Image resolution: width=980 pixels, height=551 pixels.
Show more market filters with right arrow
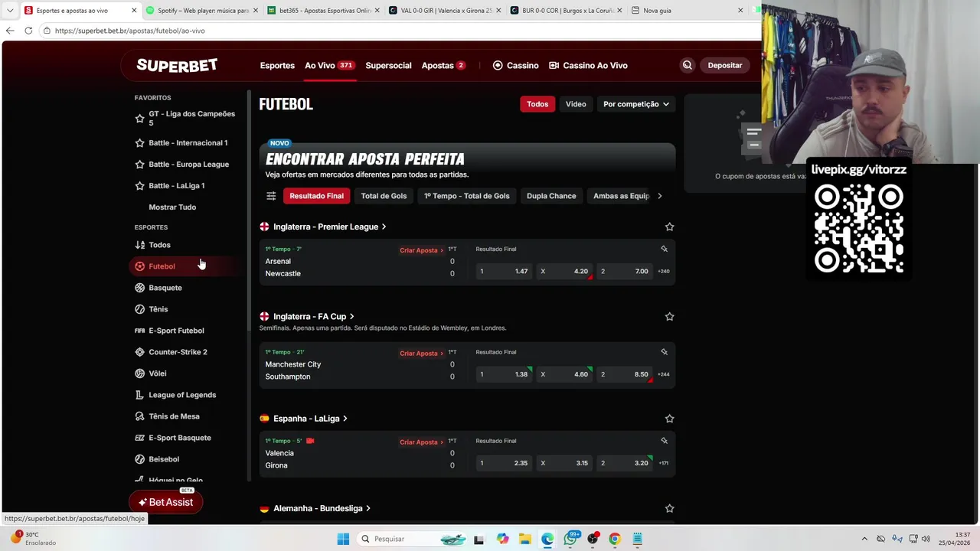point(660,196)
